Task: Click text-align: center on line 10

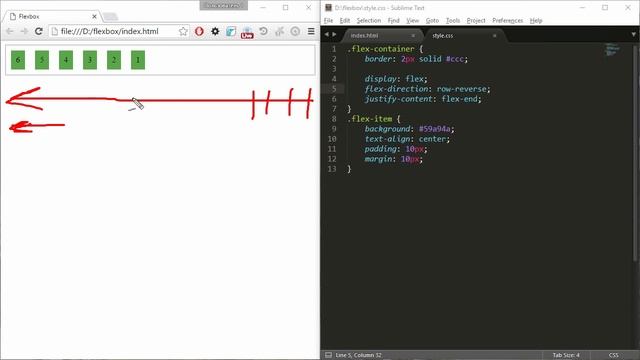Action: pos(407,139)
